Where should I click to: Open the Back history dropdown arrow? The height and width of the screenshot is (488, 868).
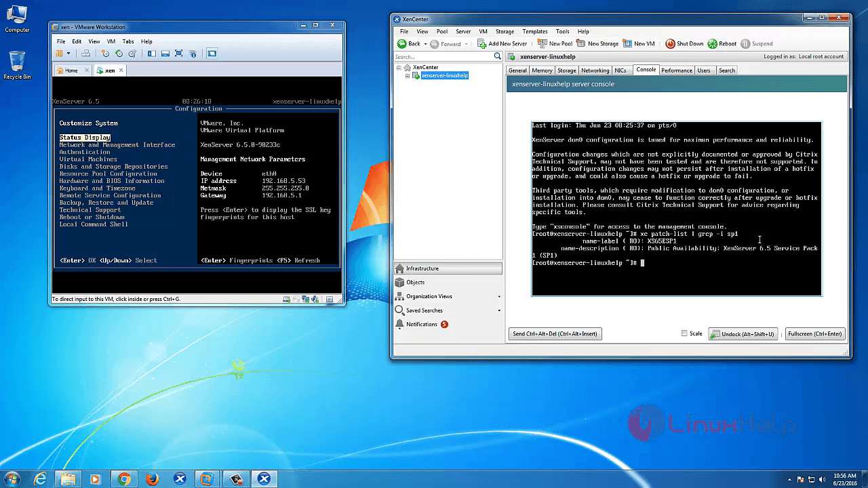coord(427,43)
